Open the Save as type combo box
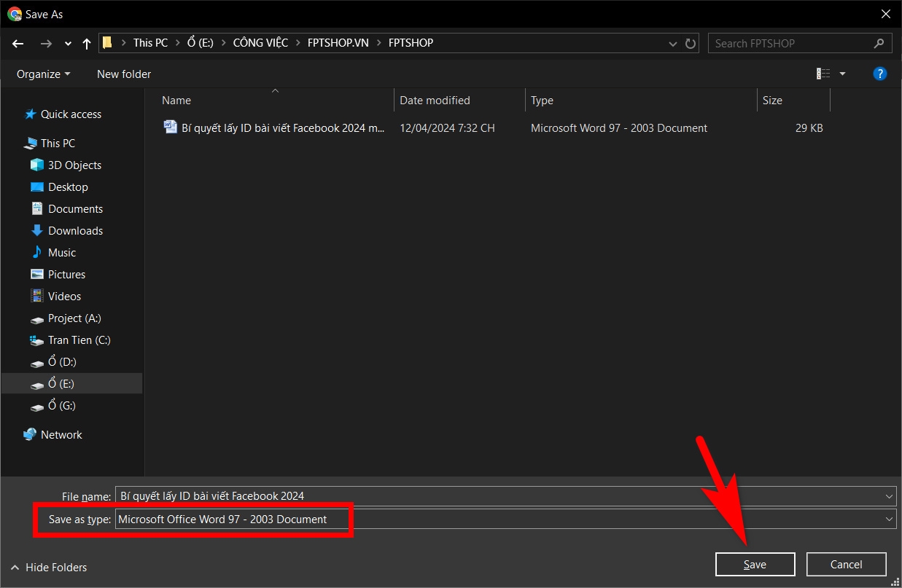 [x=506, y=520]
